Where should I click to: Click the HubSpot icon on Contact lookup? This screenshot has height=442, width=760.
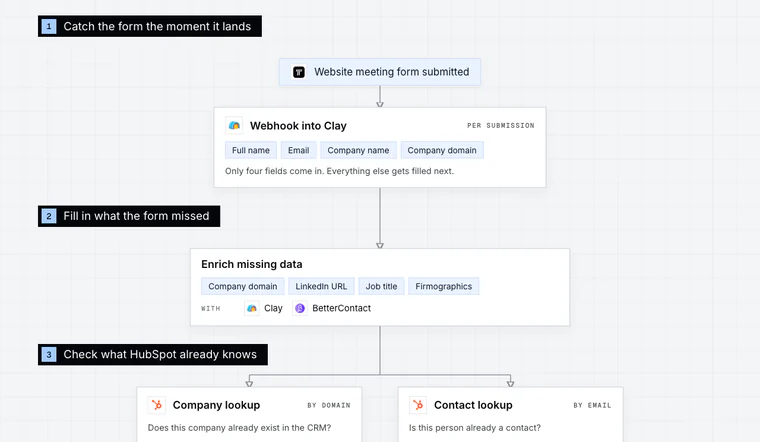418,405
